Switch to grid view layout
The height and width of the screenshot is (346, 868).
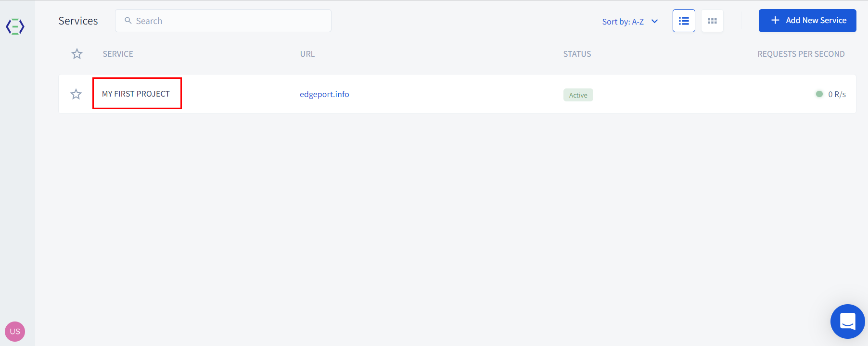click(x=713, y=21)
